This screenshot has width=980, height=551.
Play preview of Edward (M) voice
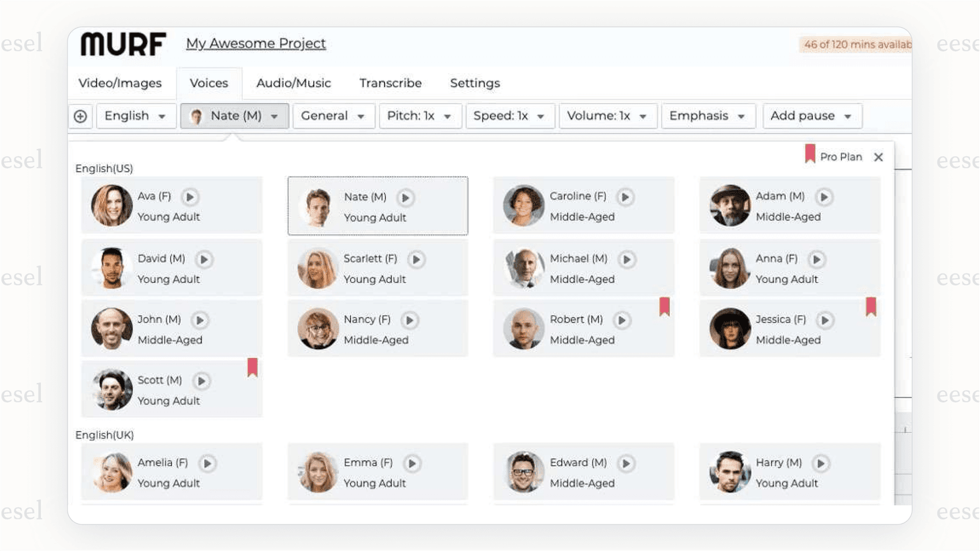tap(626, 464)
